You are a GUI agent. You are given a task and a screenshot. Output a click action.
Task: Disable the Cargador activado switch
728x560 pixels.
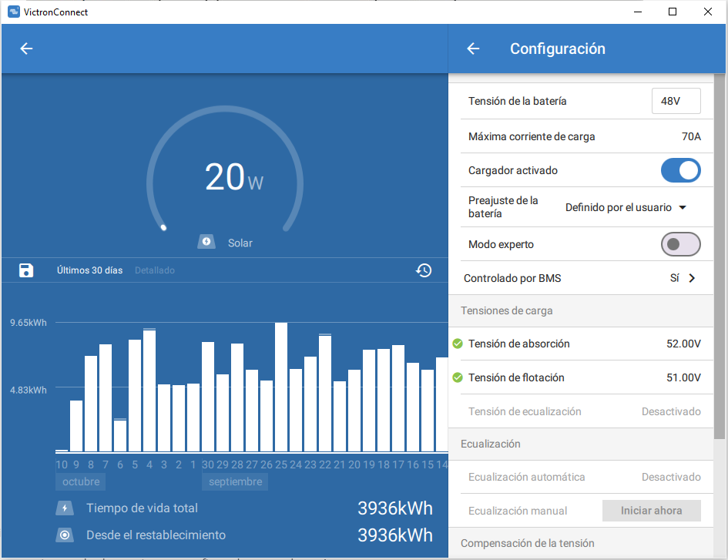pos(680,170)
